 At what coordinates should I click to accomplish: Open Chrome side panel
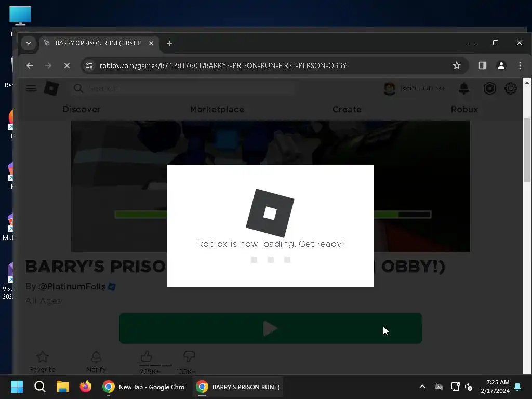[483, 65]
